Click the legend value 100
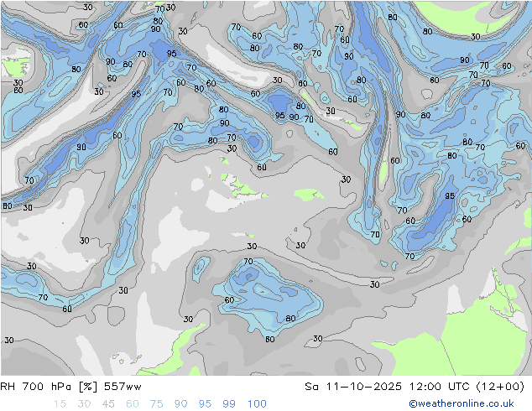 pyautogui.click(x=257, y=403)
